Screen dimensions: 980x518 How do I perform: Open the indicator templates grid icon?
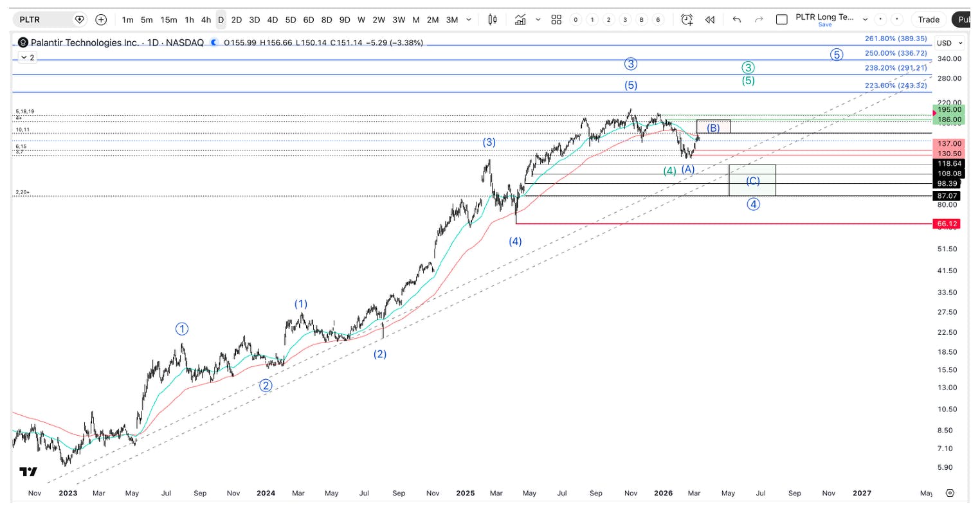556,19
